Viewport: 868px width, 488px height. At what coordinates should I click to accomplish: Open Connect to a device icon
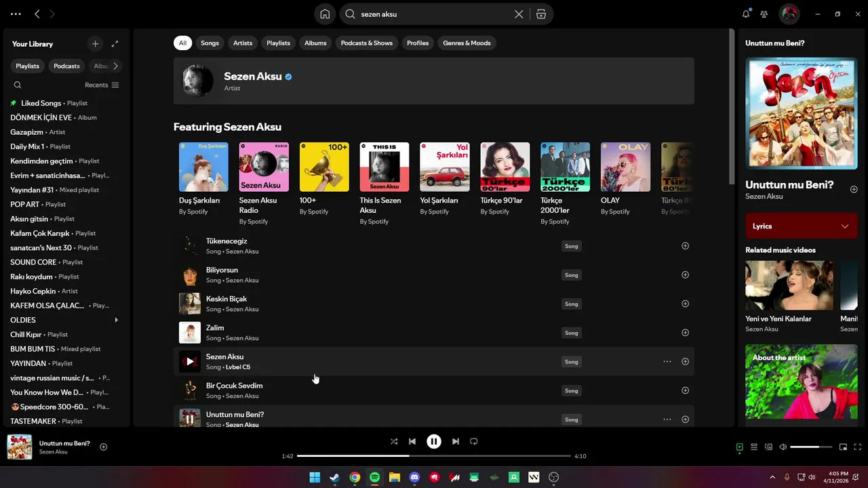(768, 447)
